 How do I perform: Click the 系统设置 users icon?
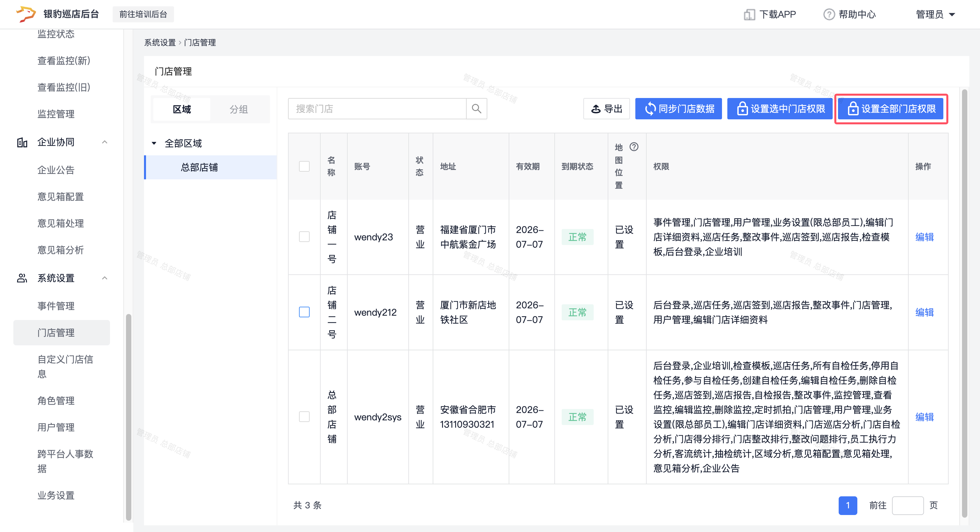22,278
